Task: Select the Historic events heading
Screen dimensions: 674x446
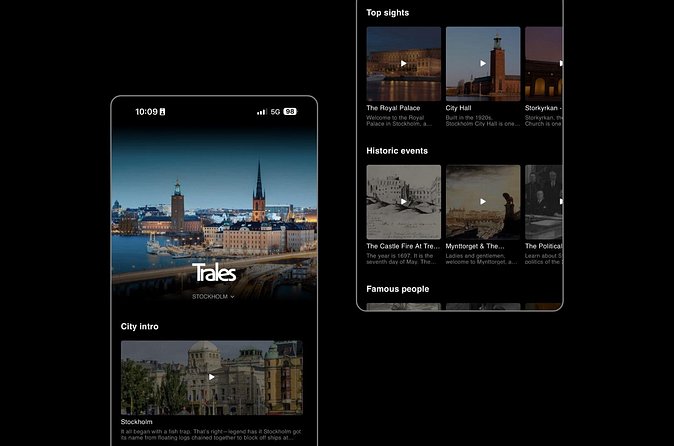Action: pos(397,151)
